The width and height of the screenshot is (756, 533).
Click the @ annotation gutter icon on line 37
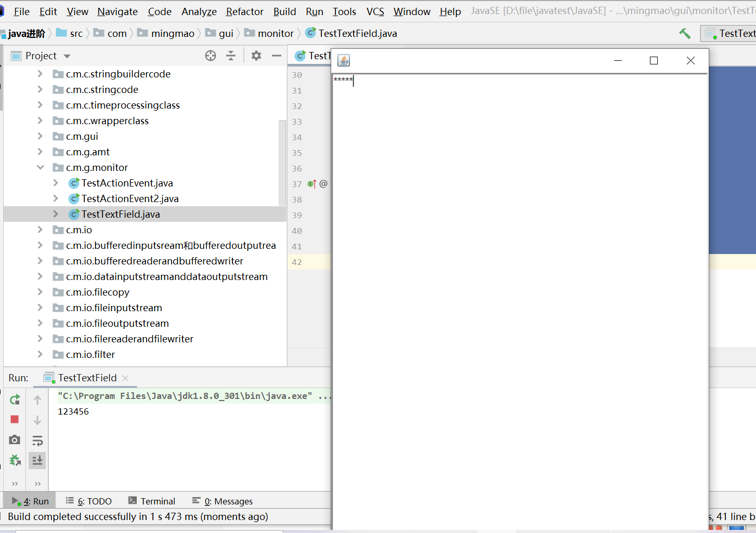point(323,184)
